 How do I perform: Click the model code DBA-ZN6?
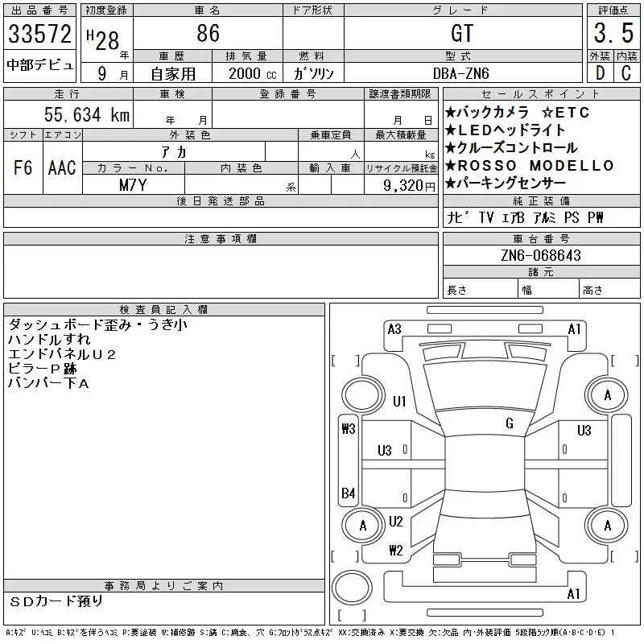pos(461,73)
